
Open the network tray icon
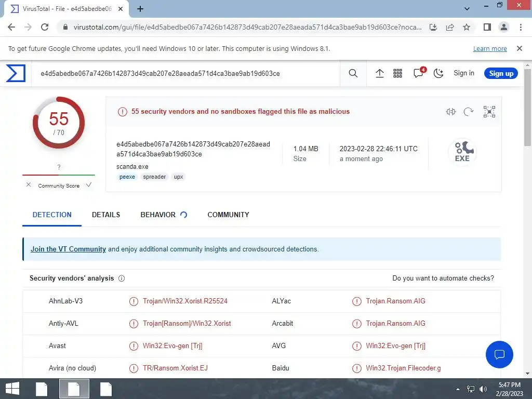click(x=470, y=389)
